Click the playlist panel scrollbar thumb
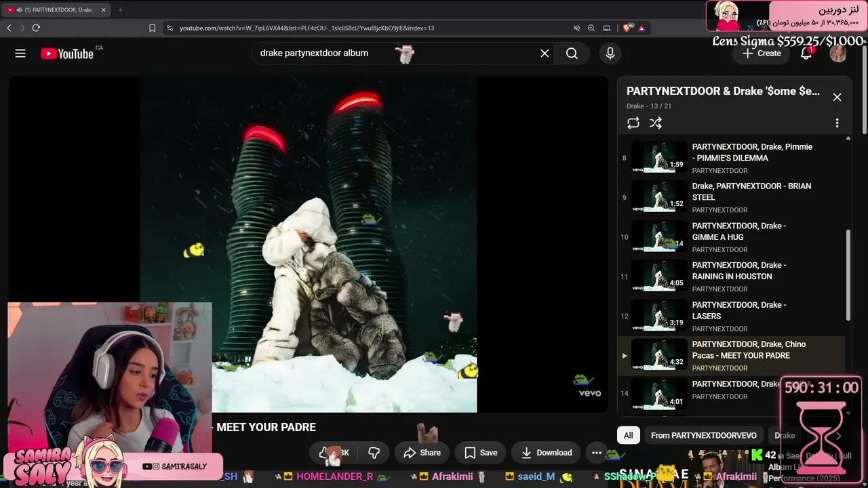The height and width of the screenshot is (488, 868). (848, 275)
